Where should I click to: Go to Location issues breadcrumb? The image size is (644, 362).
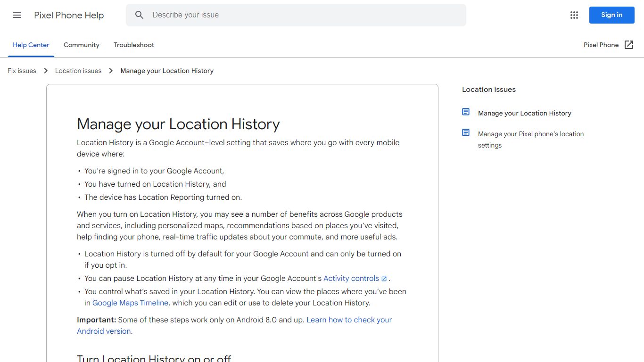[78, 71]
